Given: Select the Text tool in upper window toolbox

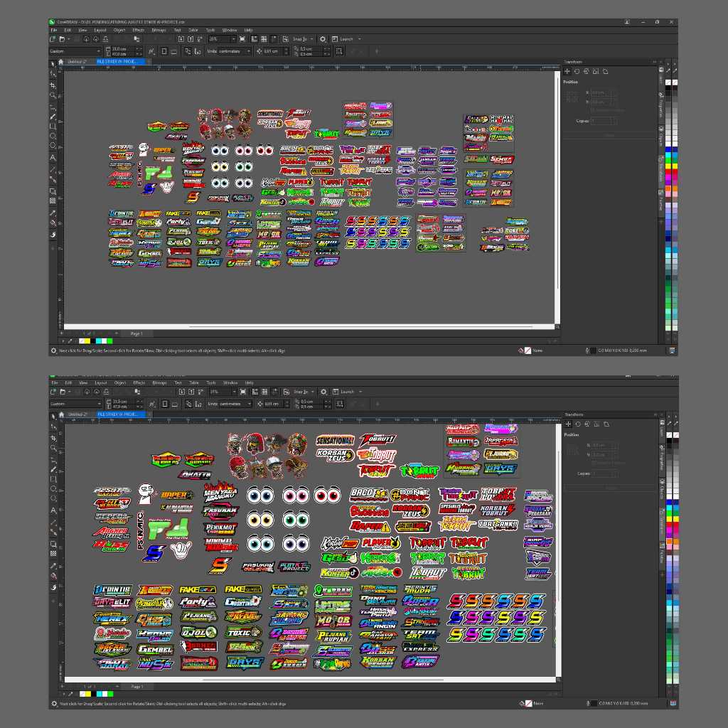Looking at the screenshot, I should pos(53,158).
